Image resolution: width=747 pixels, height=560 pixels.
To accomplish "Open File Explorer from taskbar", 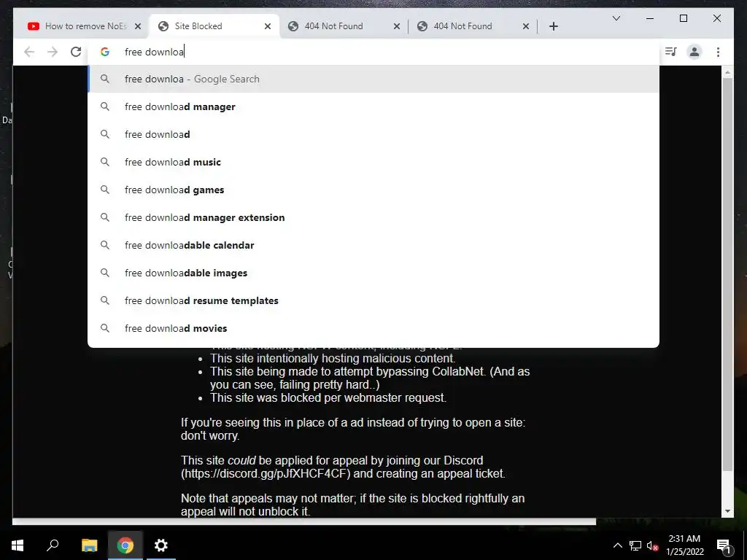I will (x=89, y=545).
